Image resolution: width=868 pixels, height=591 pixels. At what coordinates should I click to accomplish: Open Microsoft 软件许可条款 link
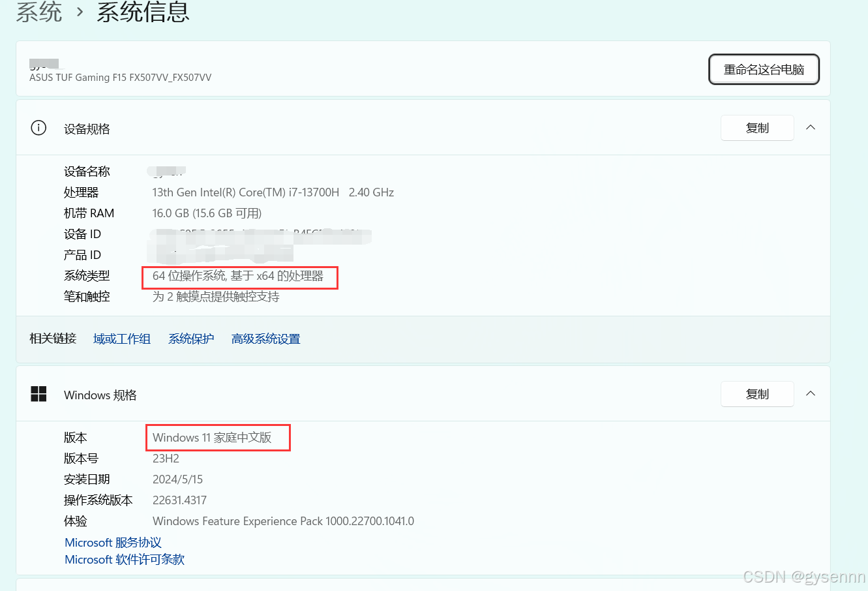pyautogui.click(x=125, y=560)
